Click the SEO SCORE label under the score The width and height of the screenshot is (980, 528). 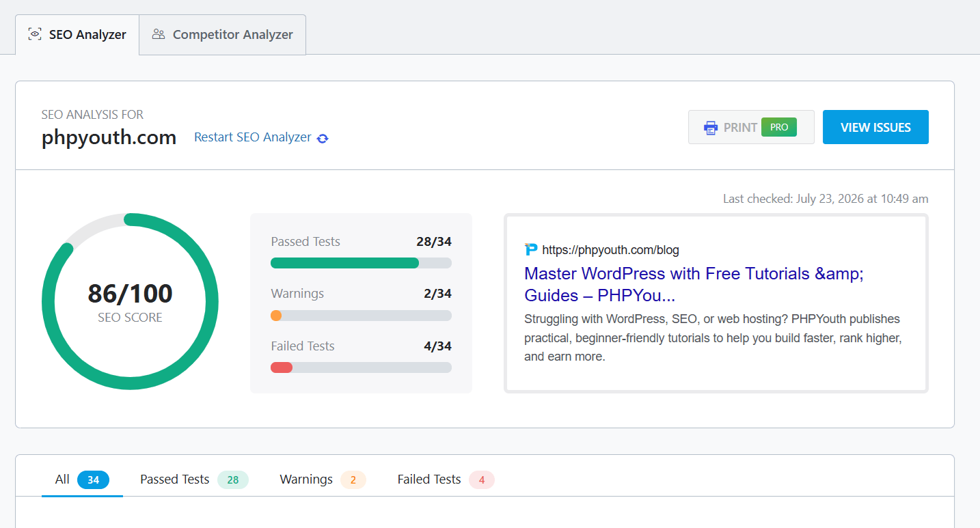pyautogui.click(x=130, y=318)
